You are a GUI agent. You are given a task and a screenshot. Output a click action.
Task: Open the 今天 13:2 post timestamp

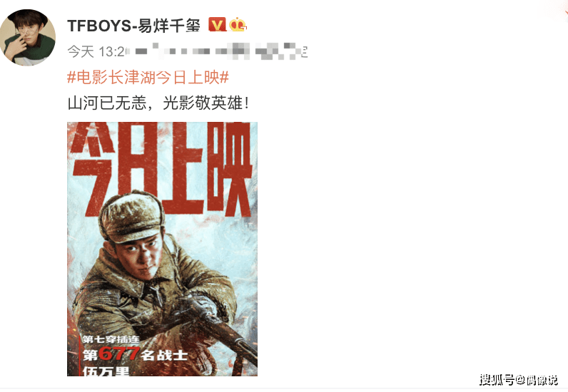pos(96,52)
